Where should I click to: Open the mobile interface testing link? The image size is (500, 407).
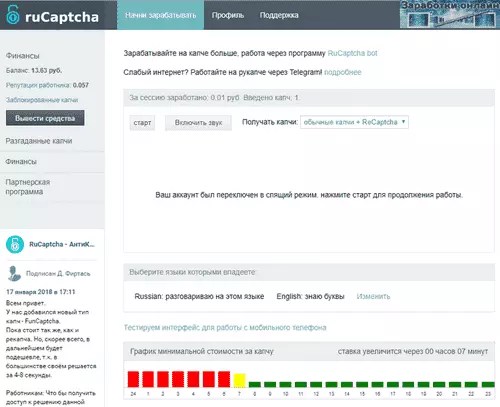225,327
